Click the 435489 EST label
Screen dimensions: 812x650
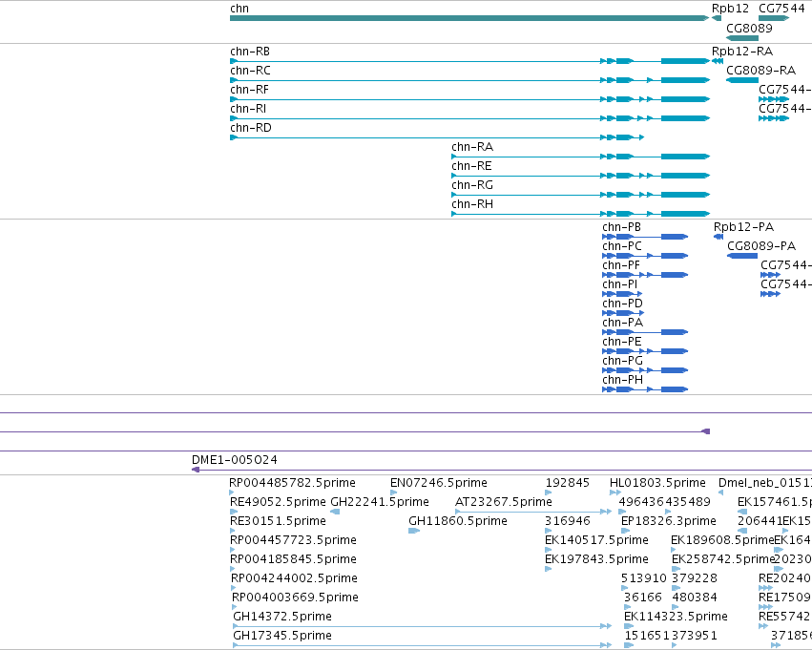tap(688, 502)
